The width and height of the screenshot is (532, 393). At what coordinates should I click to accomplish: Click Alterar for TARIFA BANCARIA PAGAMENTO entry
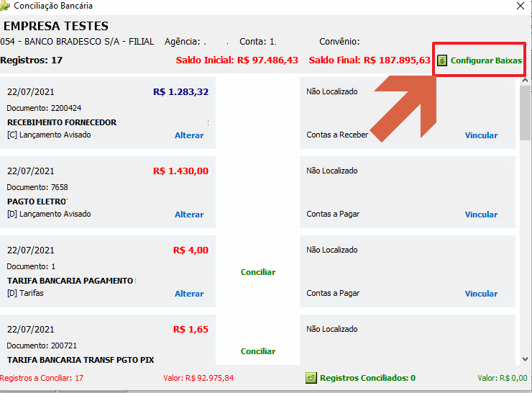[189, 294]
